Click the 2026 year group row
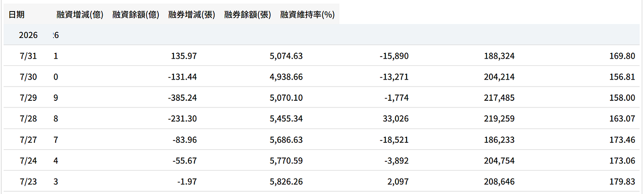 click(322, 35)
